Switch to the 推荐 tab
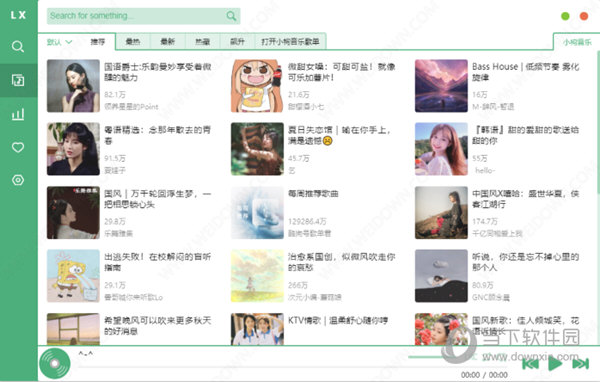This screenshot has width=600, height=382. [x=98, y=42]
